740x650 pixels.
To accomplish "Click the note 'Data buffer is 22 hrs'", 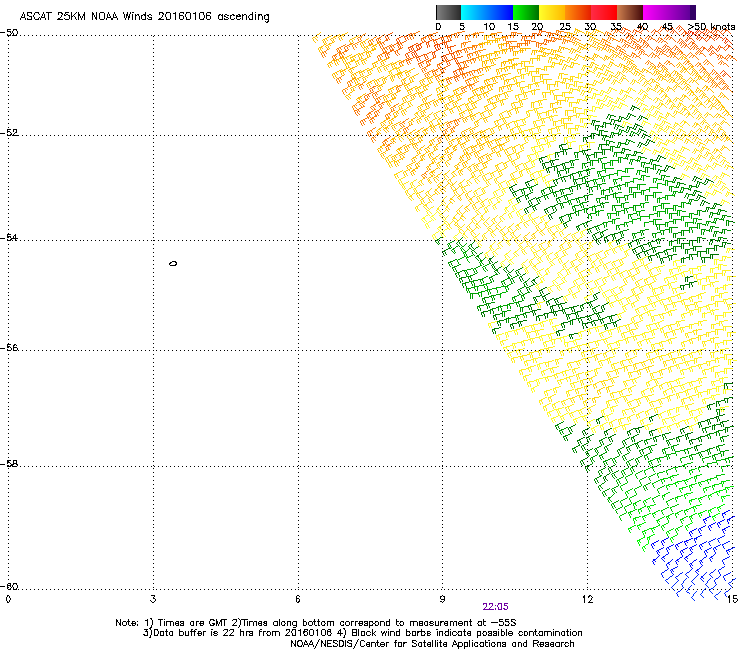I will pyautogui.click(x=202, y=633).
